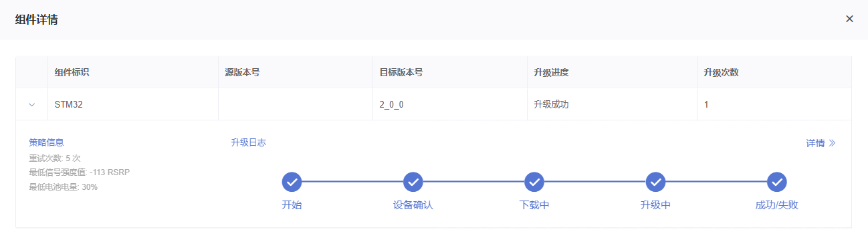868x248 pixels.
Task: Click the 下载中 step checkmark icon
Action: click(x=534, y=181)
